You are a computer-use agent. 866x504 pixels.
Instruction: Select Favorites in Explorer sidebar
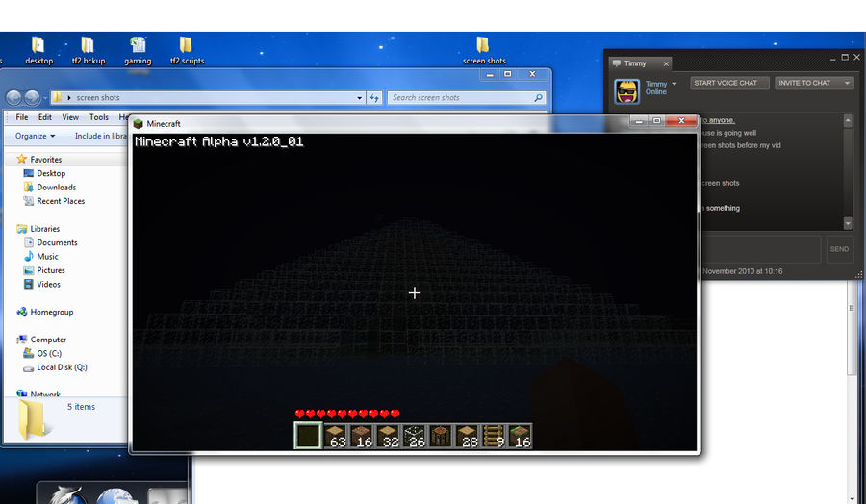click(x=46, y=160)
